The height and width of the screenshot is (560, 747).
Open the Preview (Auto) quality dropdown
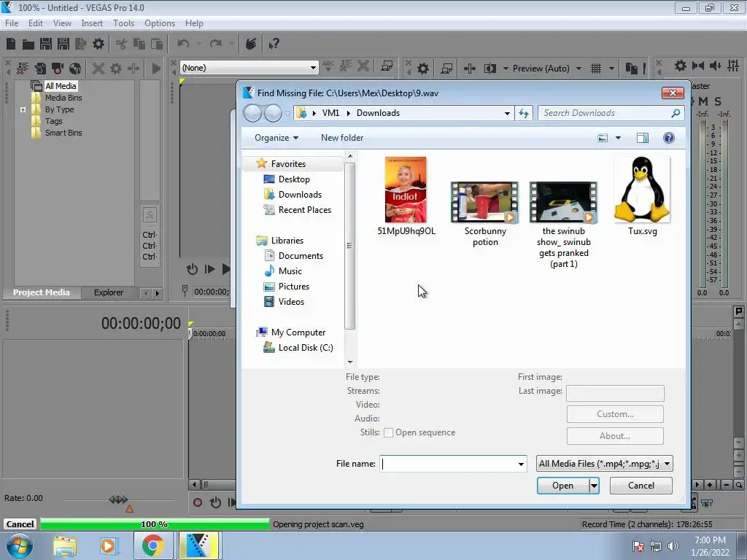[578, 69]
